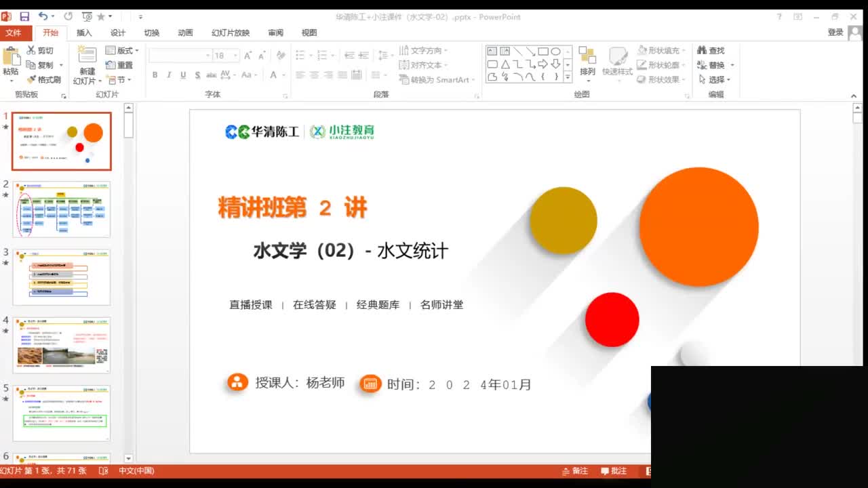Click the Redo icon in quick access toolbar
The height and width of the screenshot is (488, 868).
[68, 16]
